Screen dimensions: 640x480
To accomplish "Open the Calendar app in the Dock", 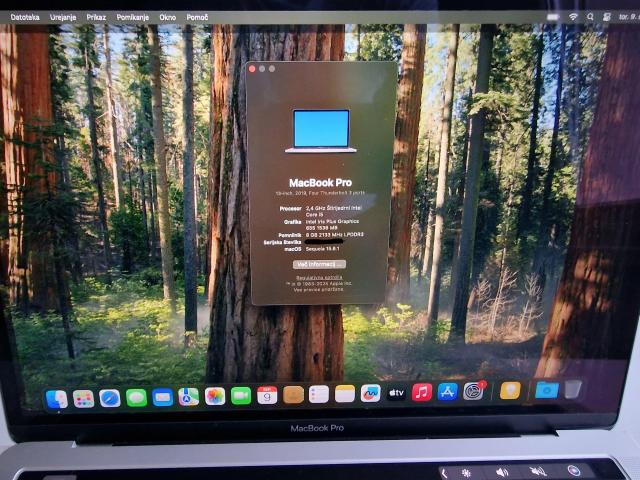I will pyautogui.click(x=267, y=396).
